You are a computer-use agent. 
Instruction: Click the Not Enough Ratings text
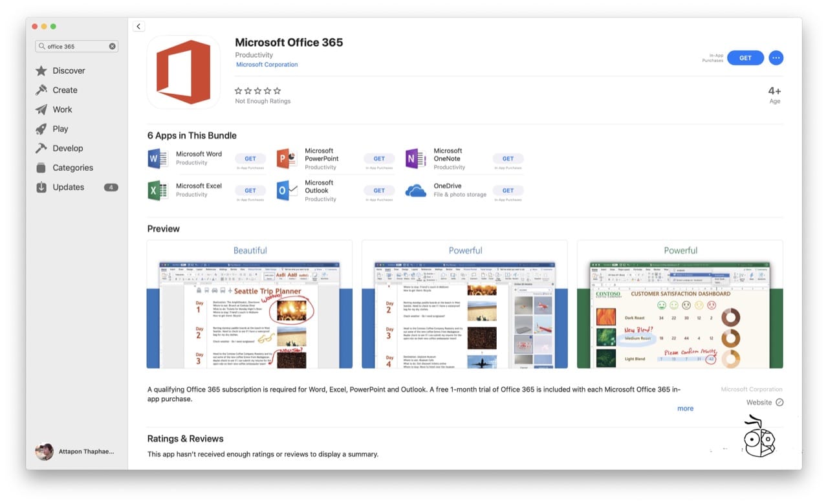pyautogui.click(x=263, y=101)
